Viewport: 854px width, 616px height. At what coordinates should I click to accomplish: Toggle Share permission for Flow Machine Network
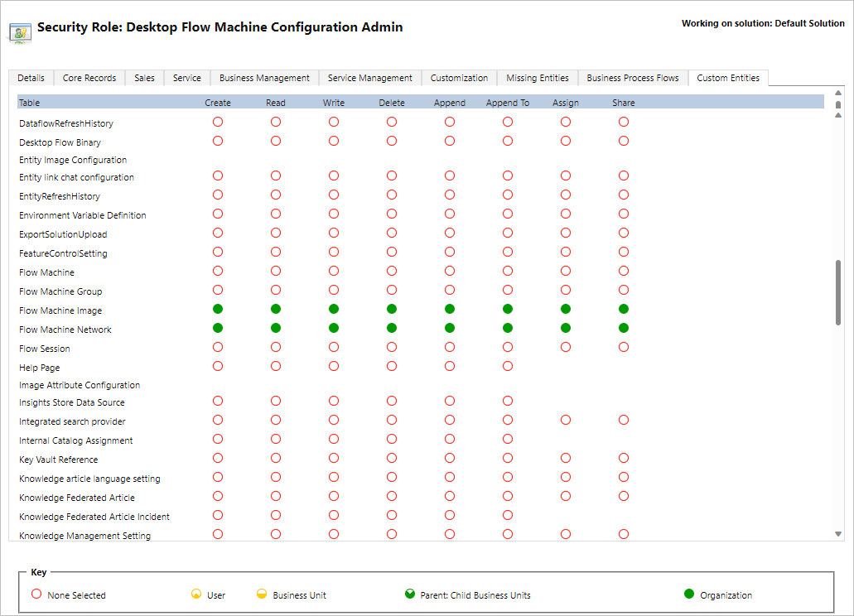pos(623,327)
